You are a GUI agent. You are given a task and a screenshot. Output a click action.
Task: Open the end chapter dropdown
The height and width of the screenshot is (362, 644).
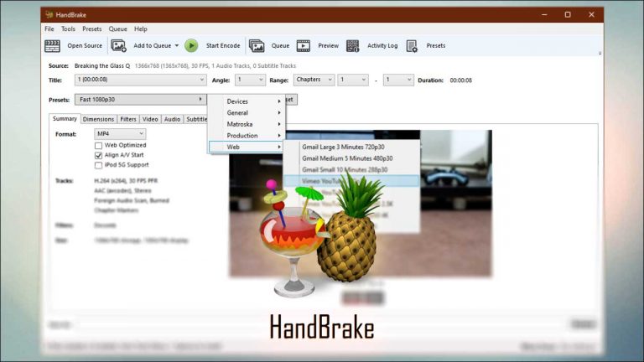(398, 80)
